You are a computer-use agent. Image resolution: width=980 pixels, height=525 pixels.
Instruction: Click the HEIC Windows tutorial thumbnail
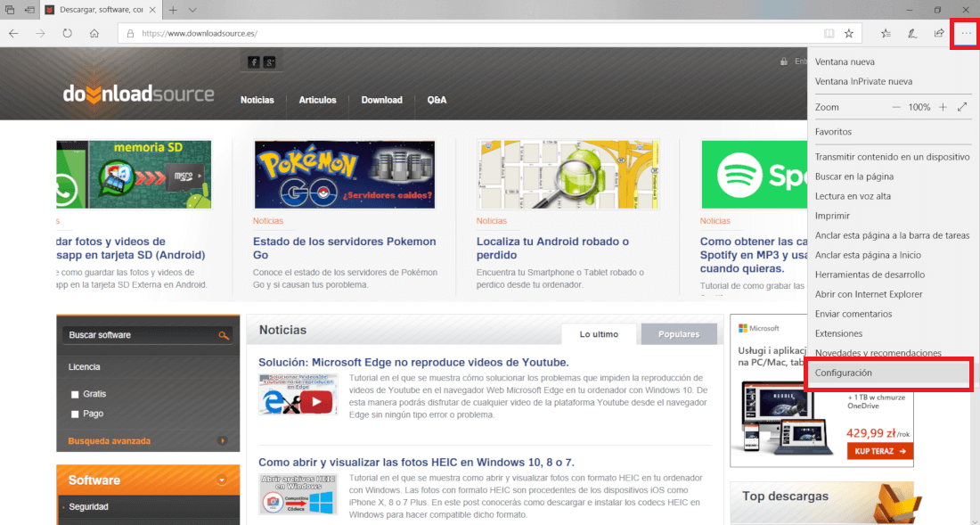pyautogui.click(x=298, y=495)
